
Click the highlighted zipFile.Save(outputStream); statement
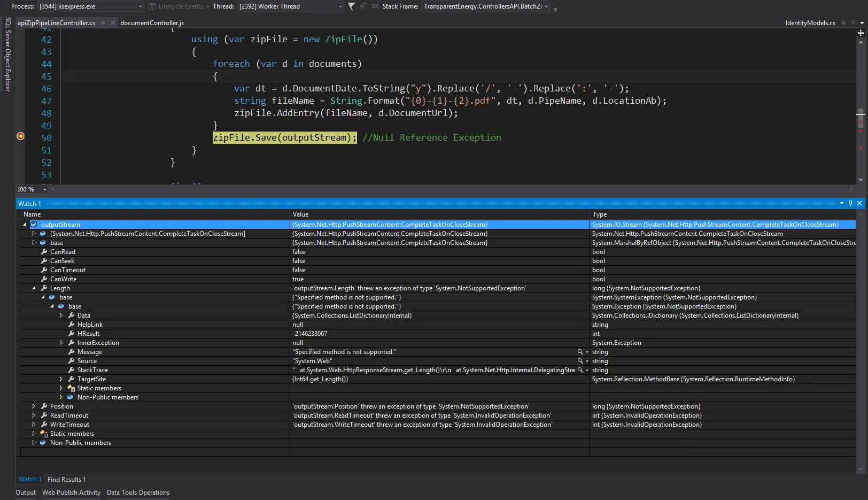(x=284, y=137)
